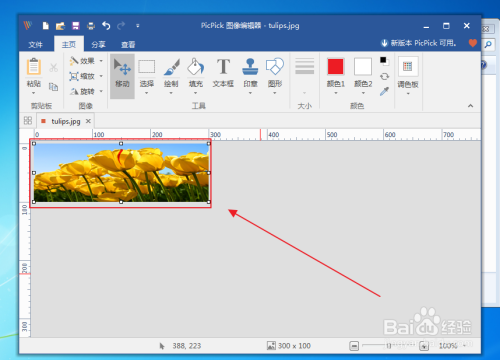
Task: Open quick access toolbar customize arrow
Action: pyautogui.click(x=138, y=26)
